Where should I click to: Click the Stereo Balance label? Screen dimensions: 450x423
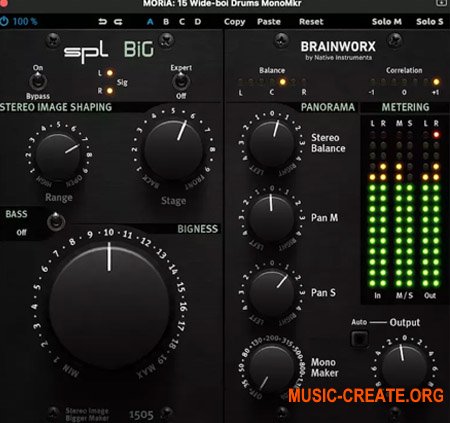[328, 143]
